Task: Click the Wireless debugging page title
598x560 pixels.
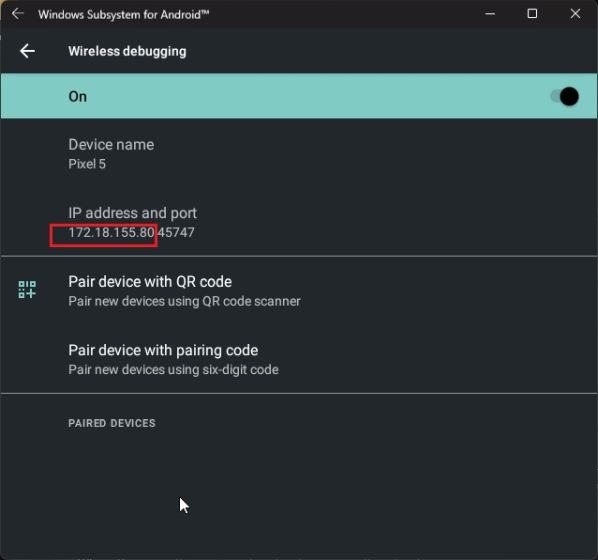Action: (127, 51)
